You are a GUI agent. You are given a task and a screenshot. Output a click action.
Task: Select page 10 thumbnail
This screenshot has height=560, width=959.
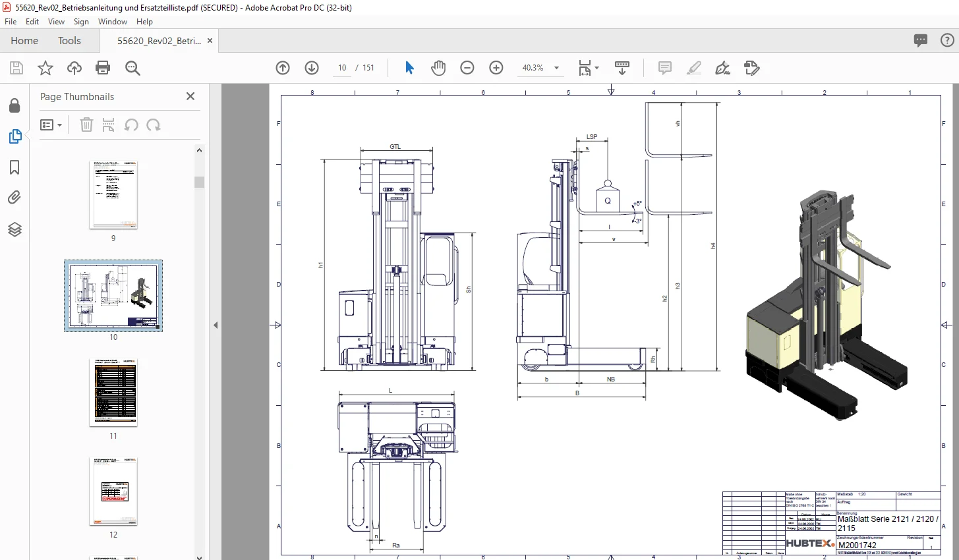point(113,295)
